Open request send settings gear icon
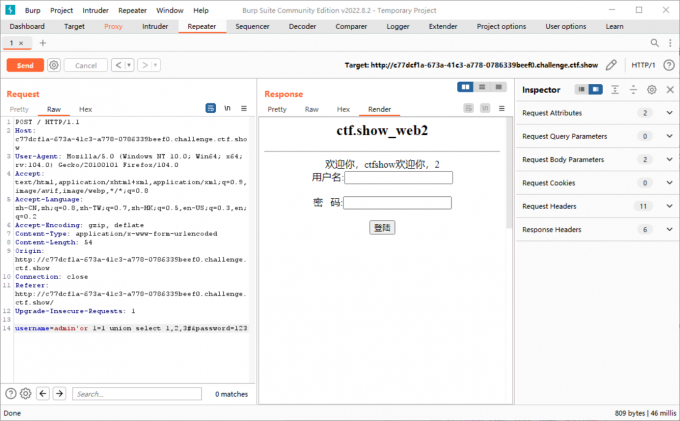The height and width of the screenshot is (421, 680). pos(54,65)
